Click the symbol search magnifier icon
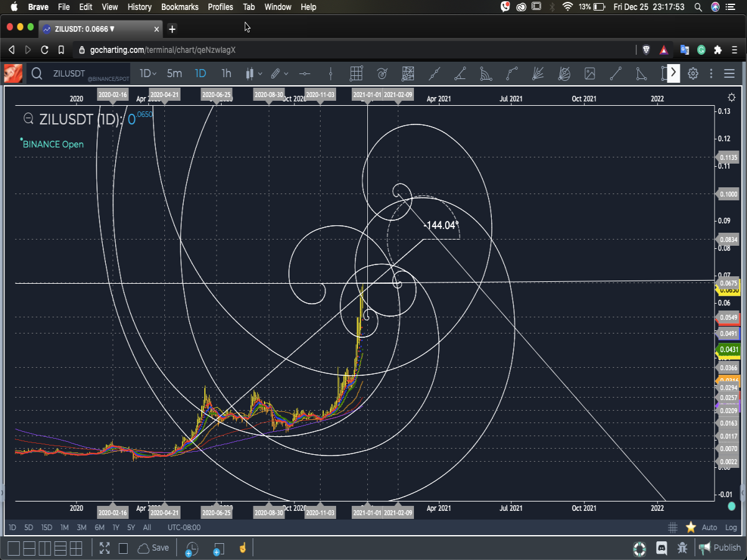This screenshot has height=560, width=747. (37, 73)
